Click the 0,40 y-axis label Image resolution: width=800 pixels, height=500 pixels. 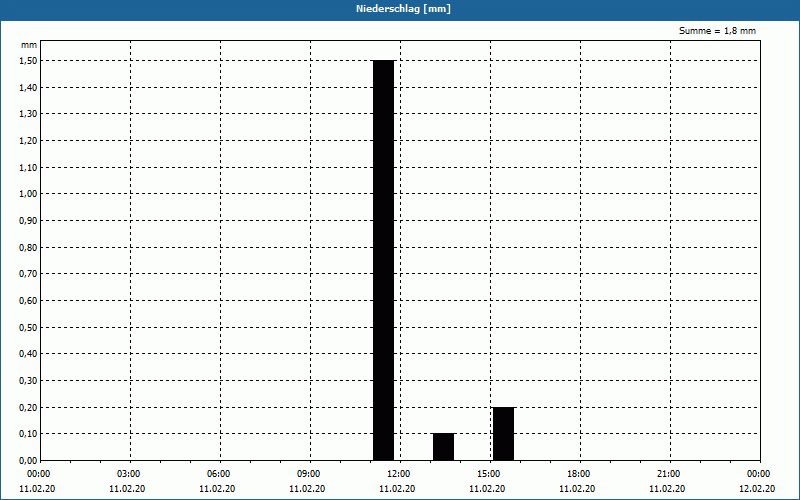click(x=28, y=354)
